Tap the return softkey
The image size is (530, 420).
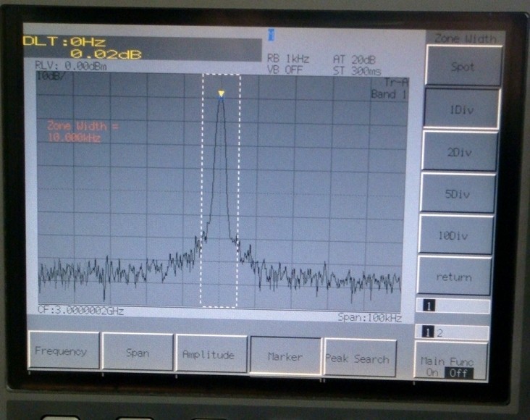pyautogui.click(x=453, y=276)
